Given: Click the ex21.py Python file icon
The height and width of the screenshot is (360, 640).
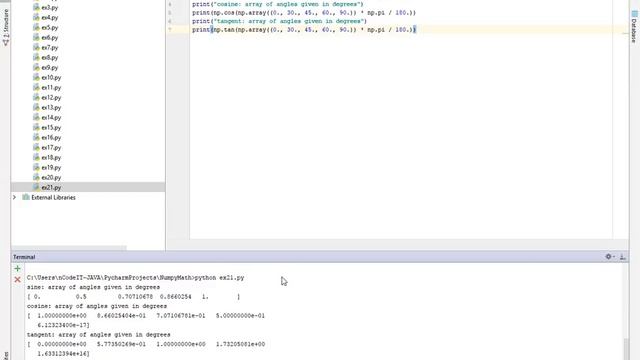Looking at the screenshot, I should point(36,187).
